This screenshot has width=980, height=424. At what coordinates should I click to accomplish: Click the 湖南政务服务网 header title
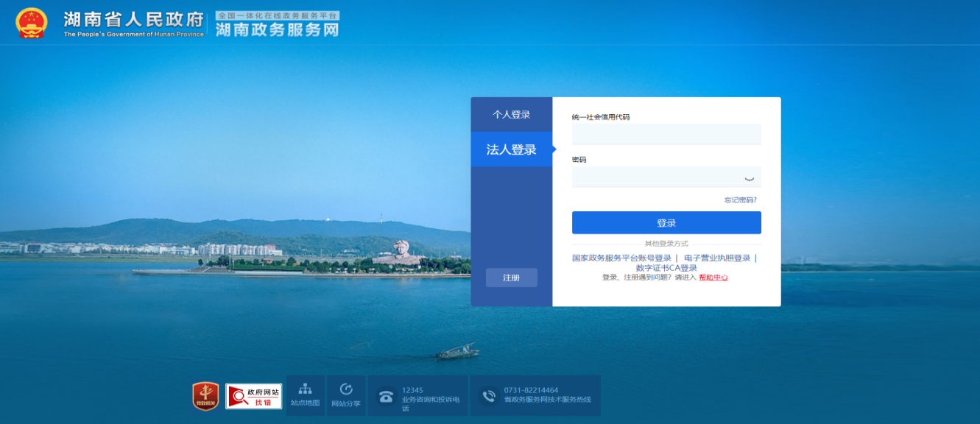(277, 29)
